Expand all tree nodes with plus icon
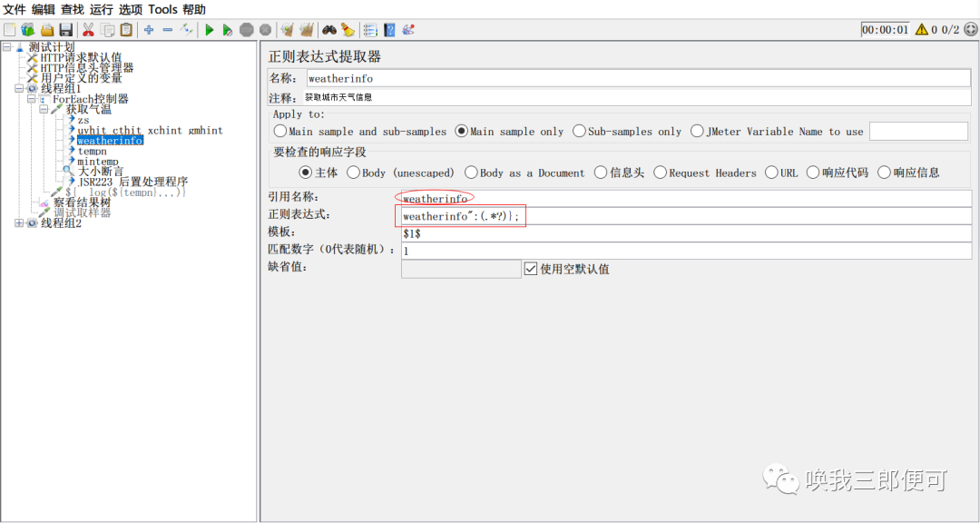Screen dimensions: 980x523 (x=149, y=29)
